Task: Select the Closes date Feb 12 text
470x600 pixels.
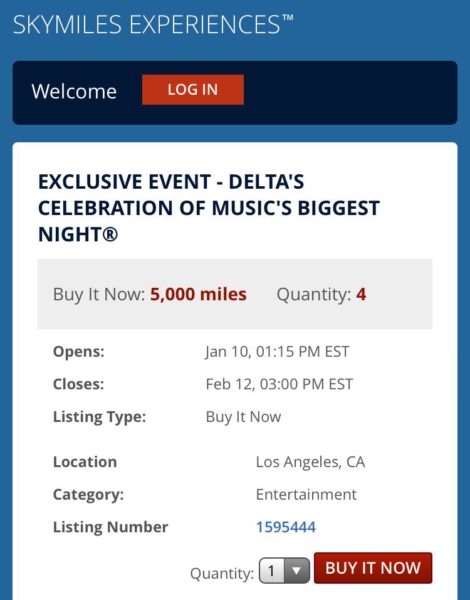Action: tap(279, 384)
